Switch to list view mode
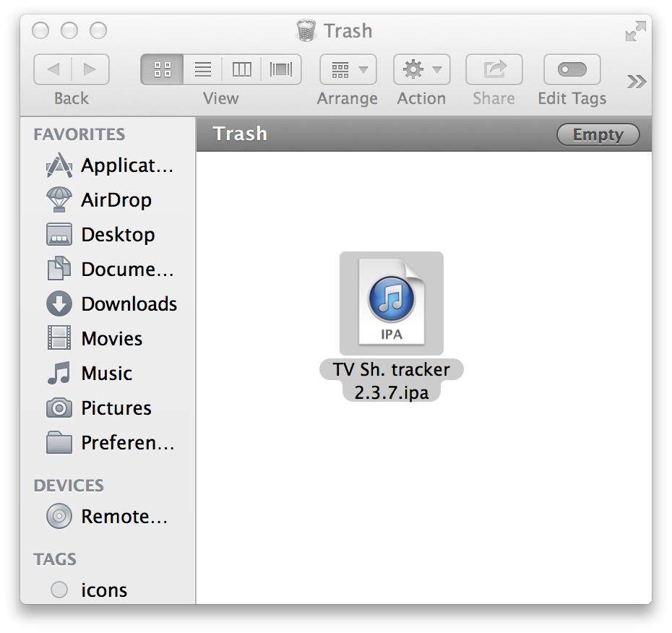The image size is (672, 633). (x=202, y=69)
